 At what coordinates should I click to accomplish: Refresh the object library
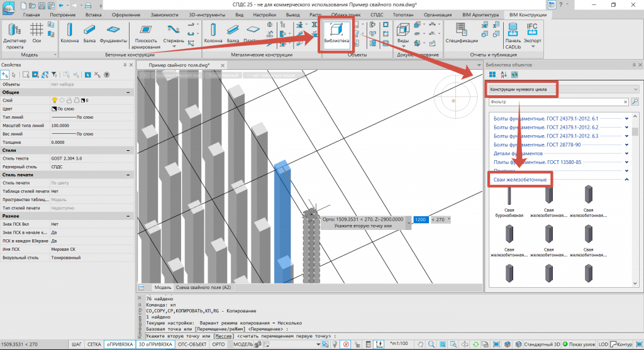(514, 74)
